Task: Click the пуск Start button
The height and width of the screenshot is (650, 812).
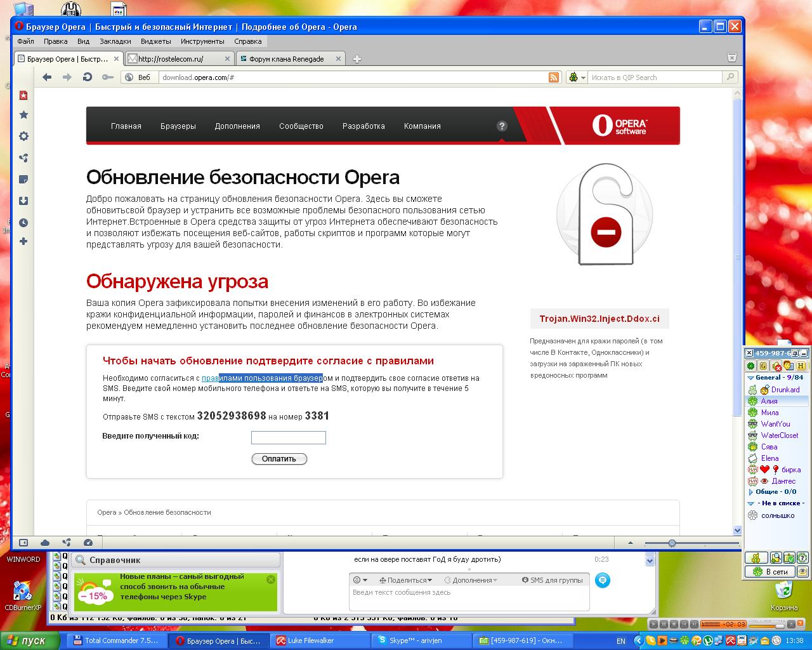Action: tap(30, 641)
